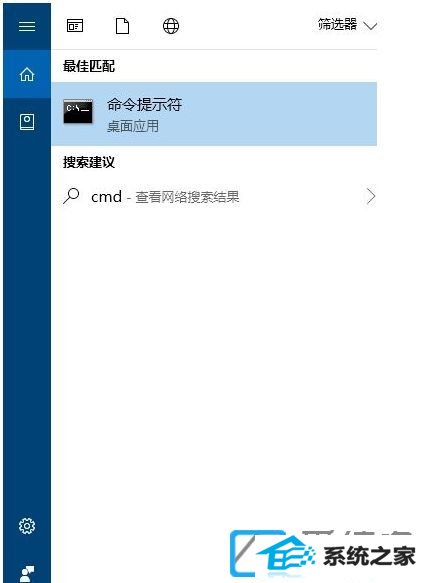
Task: Click the 搜索建议 section header
Action: pyautogui.click(x=89, y=162)
